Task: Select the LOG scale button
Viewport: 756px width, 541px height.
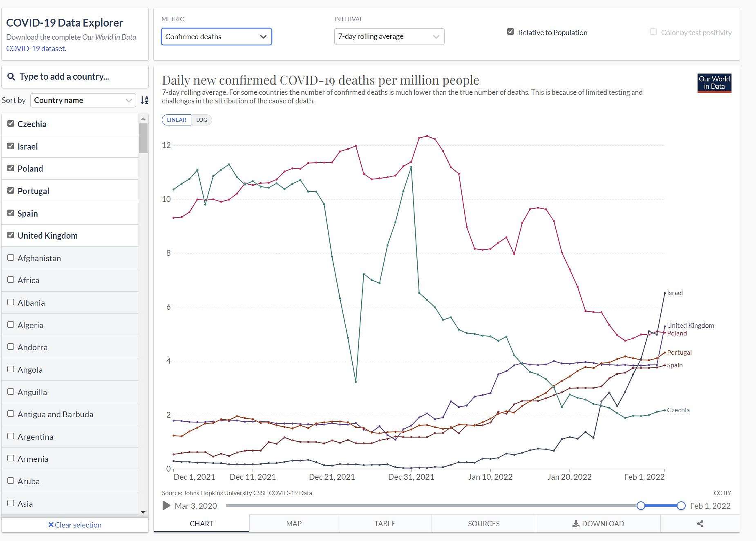Action: click(x=201, y=120)
